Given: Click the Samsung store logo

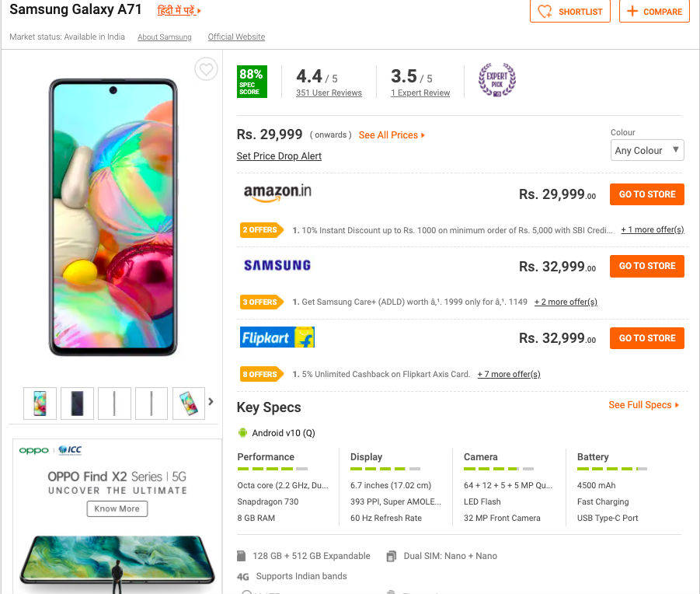Looking at the screenshot, I should (x=277, y=265).
